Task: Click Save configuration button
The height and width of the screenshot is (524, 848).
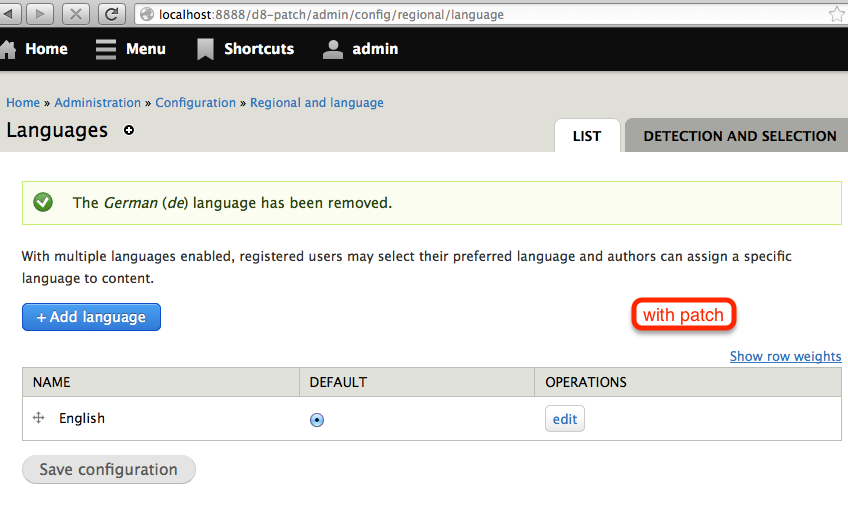Action: tap(108, 470)
